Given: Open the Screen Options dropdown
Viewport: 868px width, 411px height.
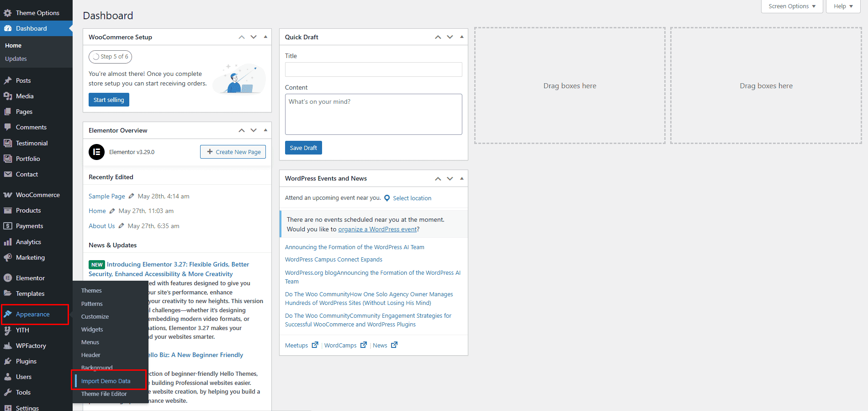Looking at the screenshot, I should coord(792,6).
